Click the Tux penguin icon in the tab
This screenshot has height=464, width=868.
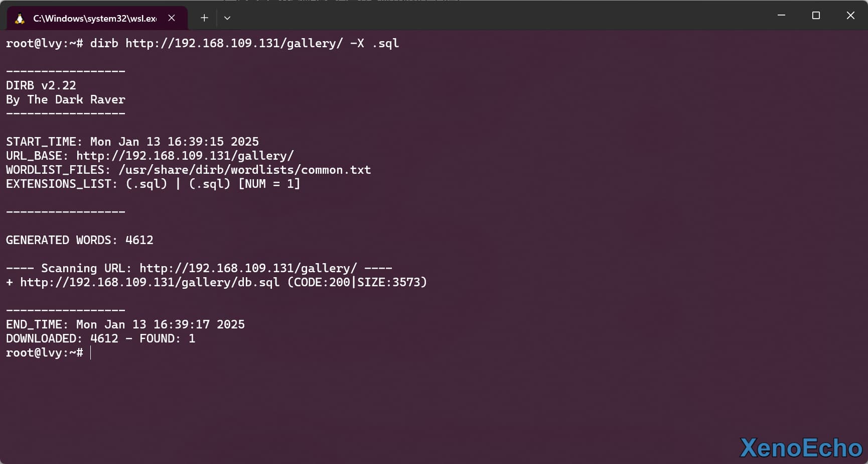pyautogui.click(x=20, y=19)
